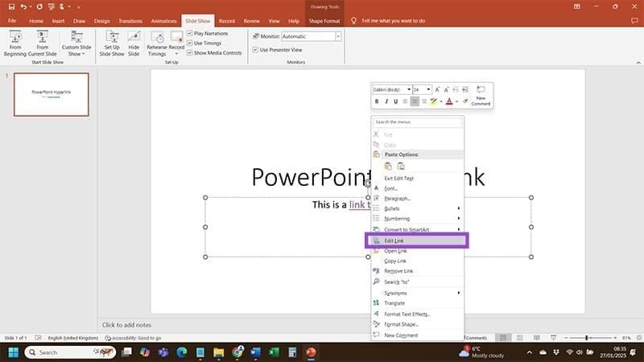Align text left in mini toolbar
The height and width of the screenshot is (362, 644).
tap(405, 101)
